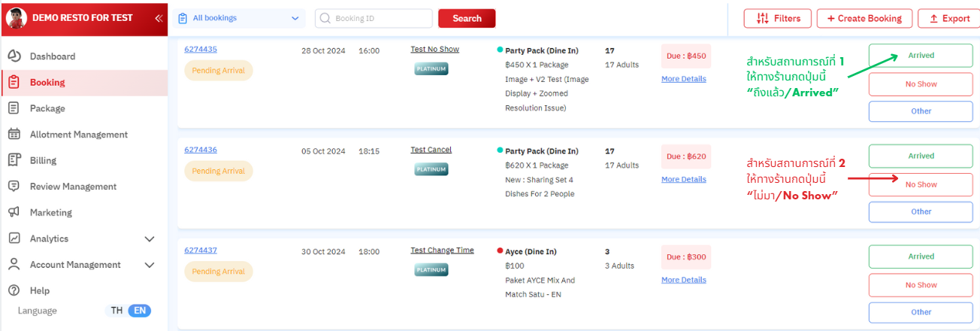Click the Analytics chart icon
The image size is (980, 331).
14,238
